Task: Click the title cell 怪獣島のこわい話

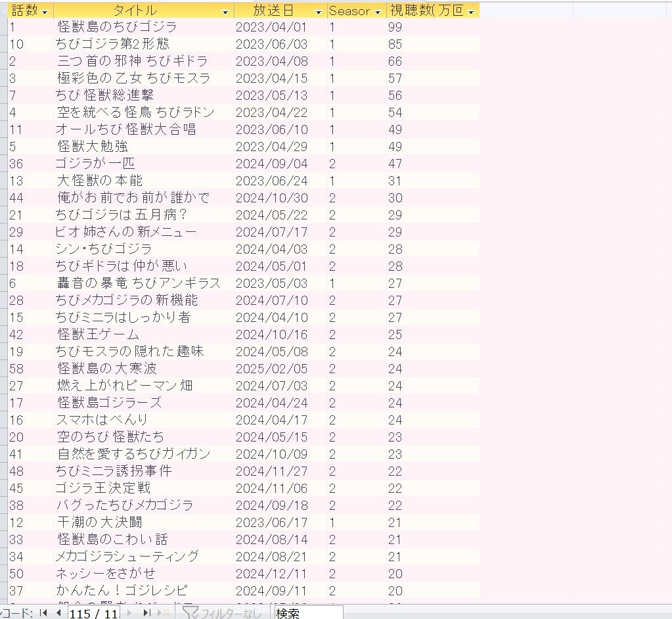Action: pyautogui.click(x=144, y=539)
